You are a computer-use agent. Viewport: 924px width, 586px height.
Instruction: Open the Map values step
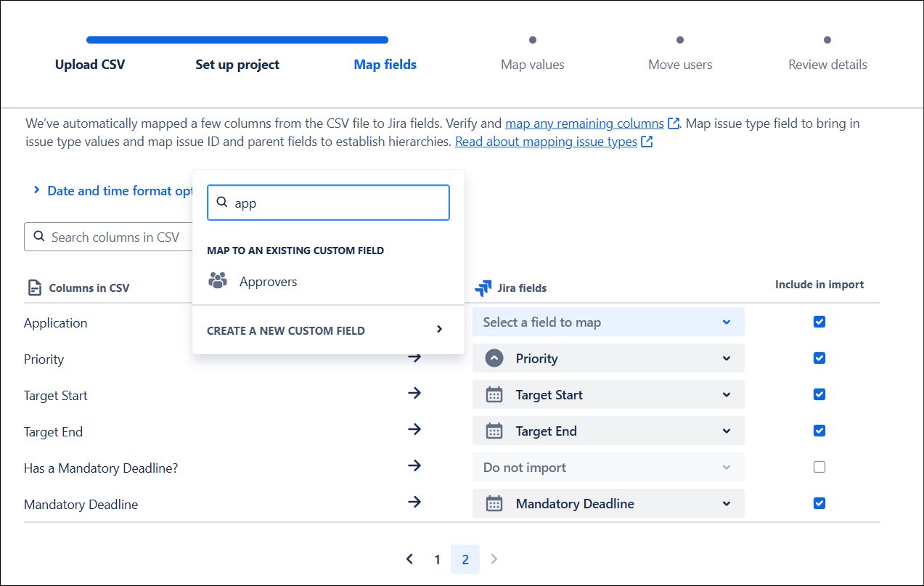tap(533, 65)
